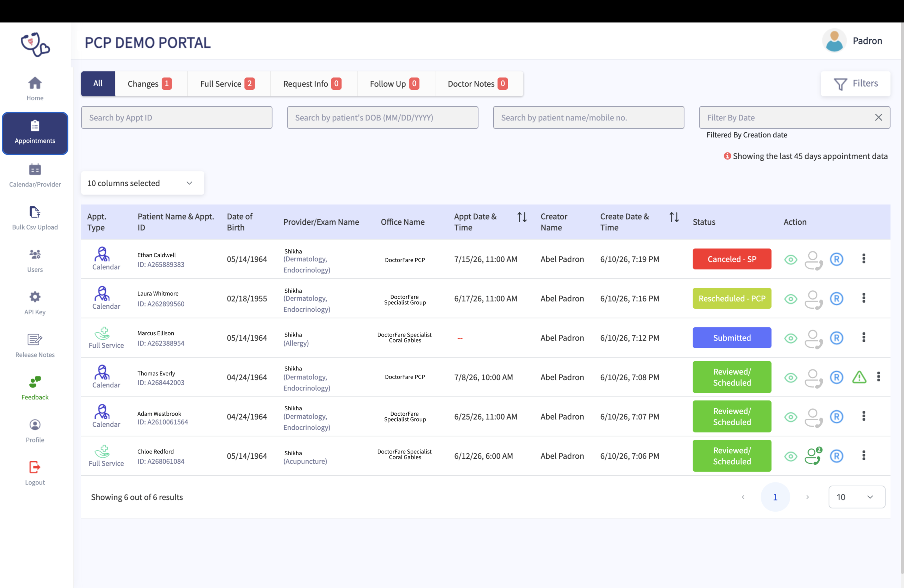Click appointment ID A2610061564
Screen dimensions: 904x588
[x=162, y=422]
